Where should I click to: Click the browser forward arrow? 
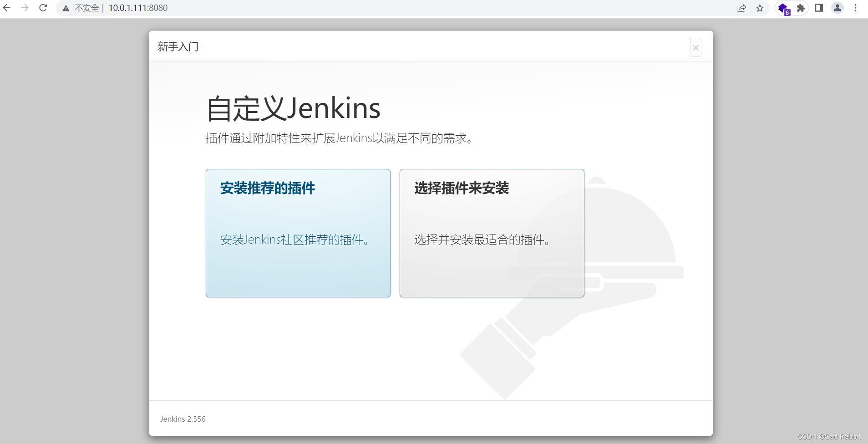(25, 8)
